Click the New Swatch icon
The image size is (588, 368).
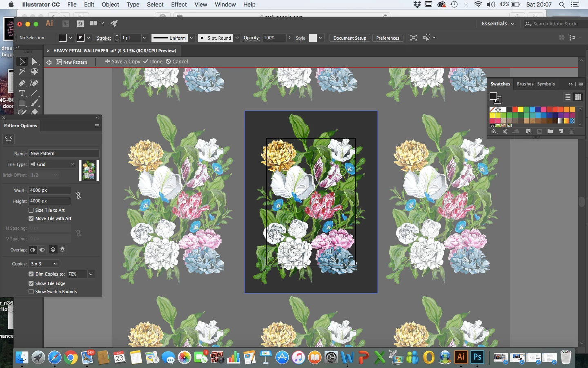561,132
